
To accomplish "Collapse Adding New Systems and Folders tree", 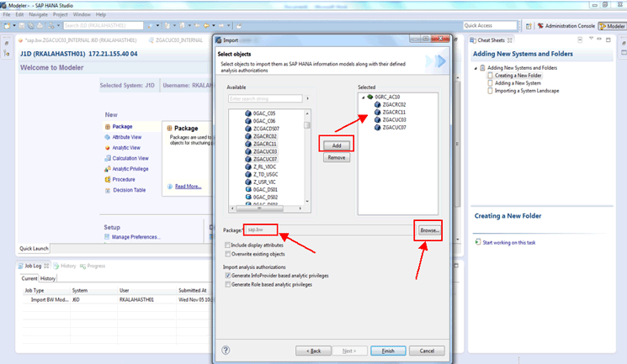I will point(479,66).
